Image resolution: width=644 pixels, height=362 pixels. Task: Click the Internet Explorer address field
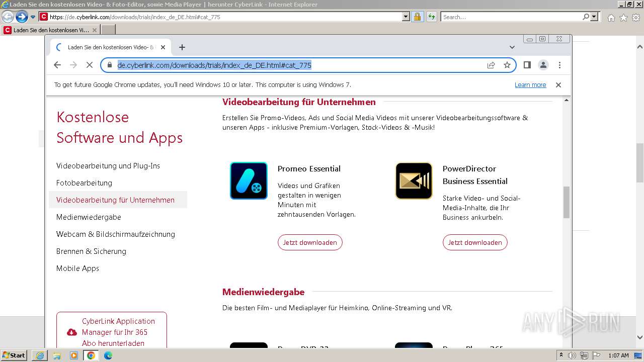click(x=225, y=17)
